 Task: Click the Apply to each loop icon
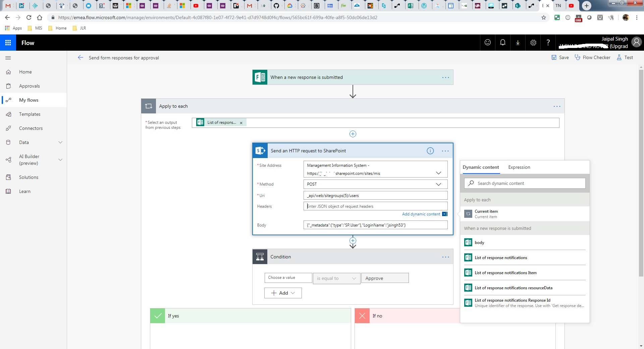tap(149, 106)
